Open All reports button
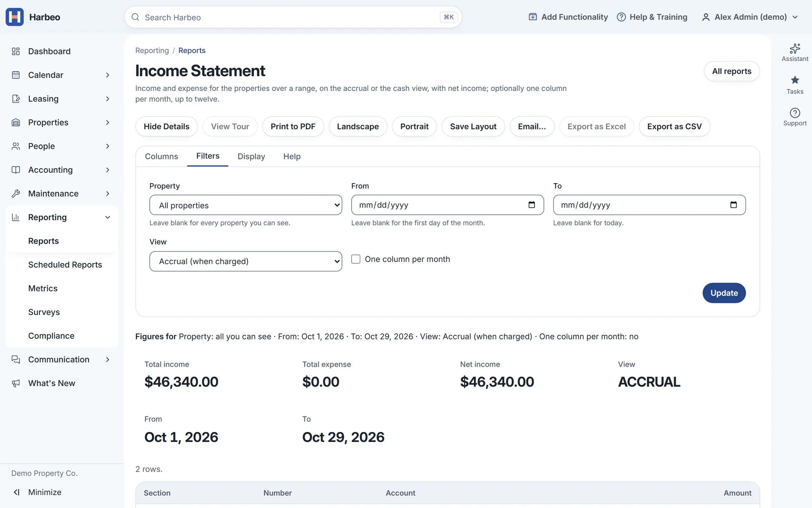This screenshot has width=812, height=508. click(732, 71)
